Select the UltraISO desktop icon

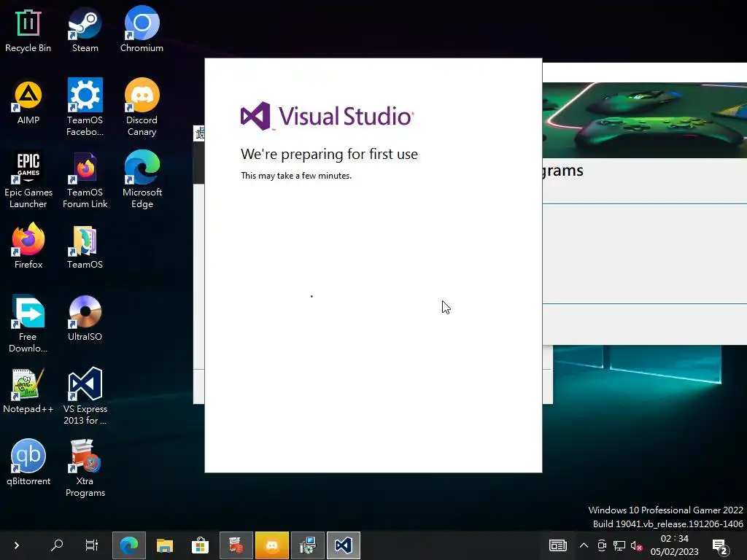tap(85, 319)
